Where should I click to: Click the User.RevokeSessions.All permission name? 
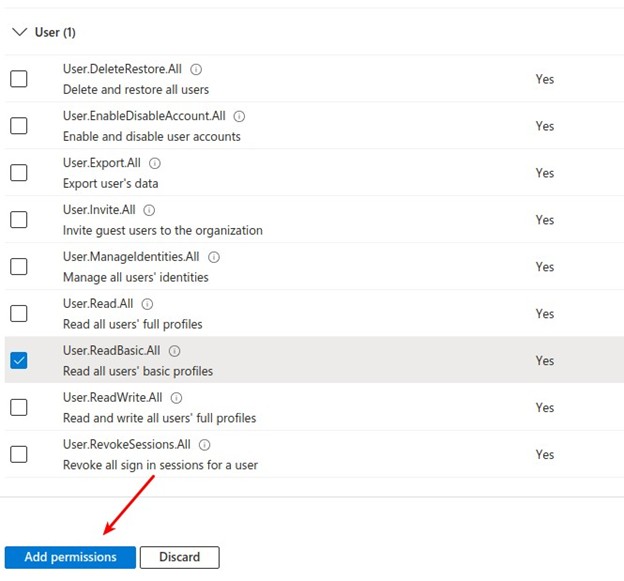tap(127, 445)
